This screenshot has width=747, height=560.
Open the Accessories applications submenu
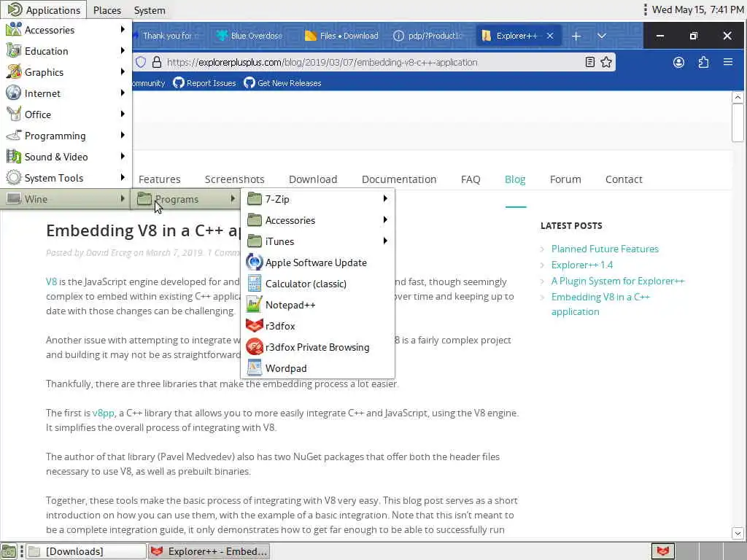66,30
